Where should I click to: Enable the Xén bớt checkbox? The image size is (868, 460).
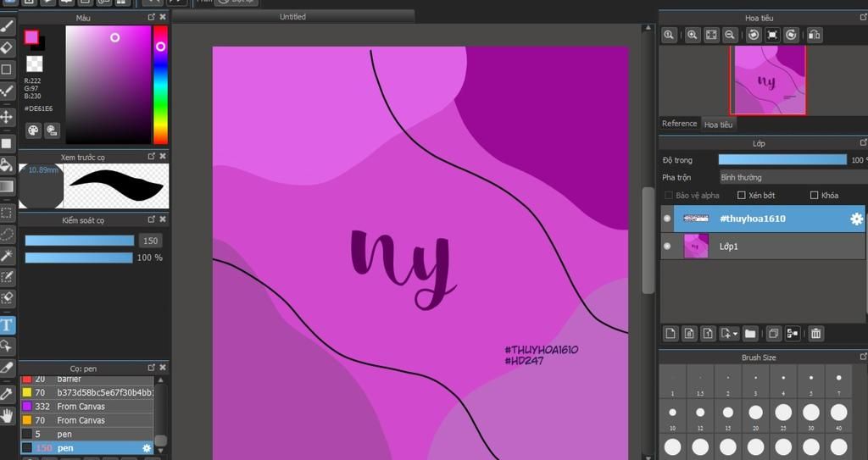[x=742, y=195]
